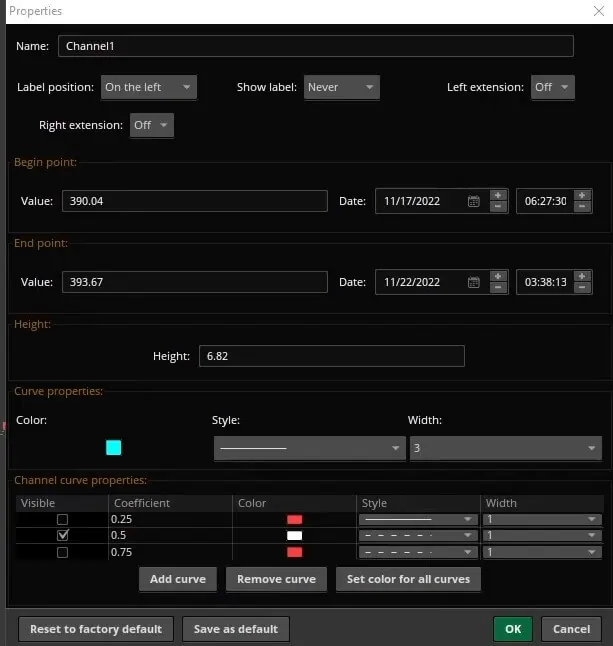Click the Add curve button
The width and height of the screenshot is (613, 646).
(178, 579)
